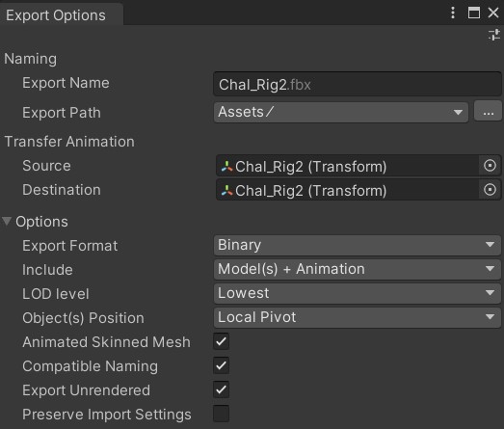
Task: Close the Export Options window
Action: (493, 13)
